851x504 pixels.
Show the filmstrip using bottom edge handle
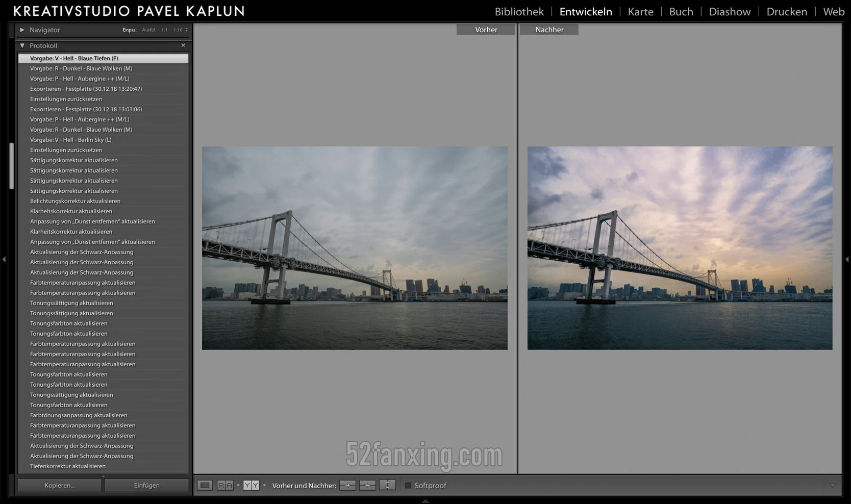426,501
